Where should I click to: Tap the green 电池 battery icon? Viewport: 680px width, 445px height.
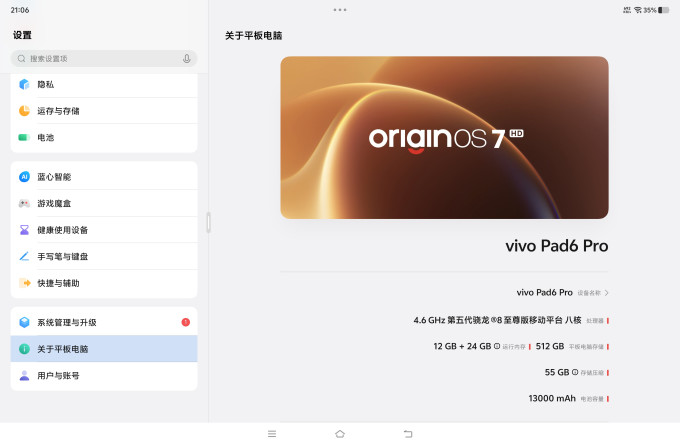click(x=24, y=137)
